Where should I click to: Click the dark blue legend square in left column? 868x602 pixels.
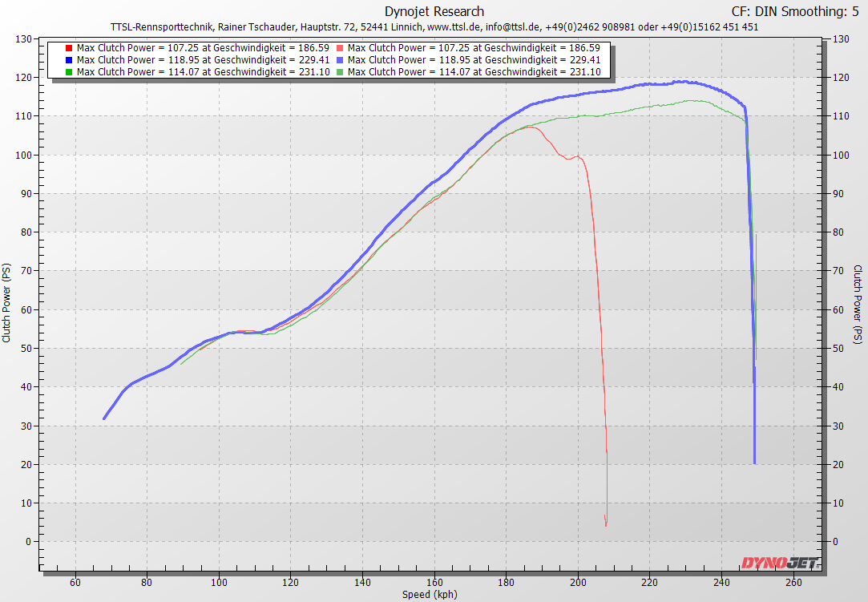[x=69, y=60]
